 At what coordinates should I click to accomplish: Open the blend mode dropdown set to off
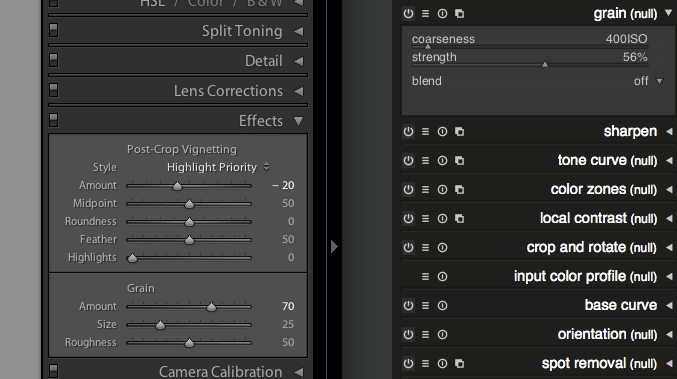pyautogui.click(x=648, y=81)
